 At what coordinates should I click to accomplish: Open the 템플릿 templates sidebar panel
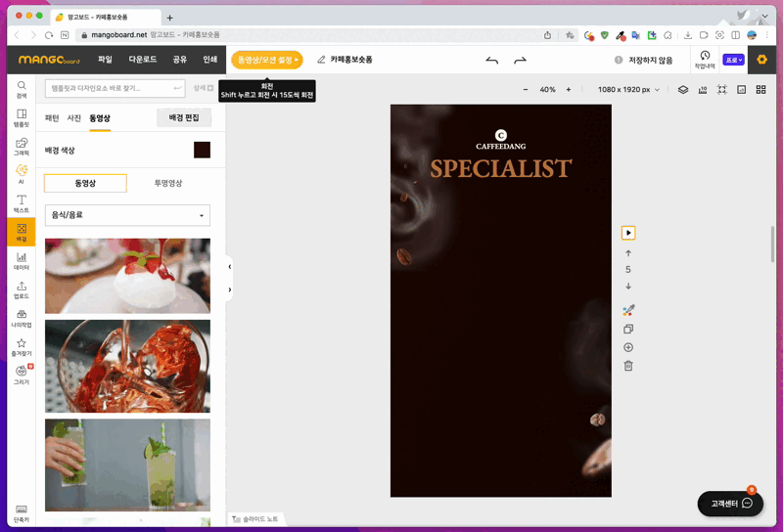(22, 118)
